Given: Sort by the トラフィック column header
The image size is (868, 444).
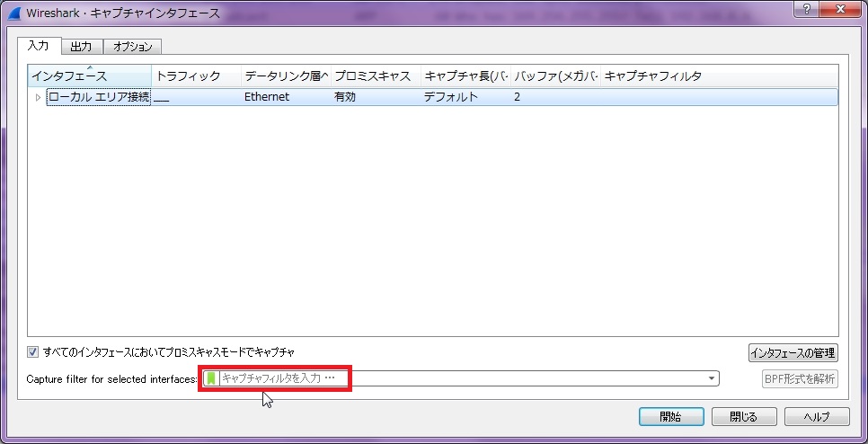Looking at the screenshot, I should [x=197, y=76].
